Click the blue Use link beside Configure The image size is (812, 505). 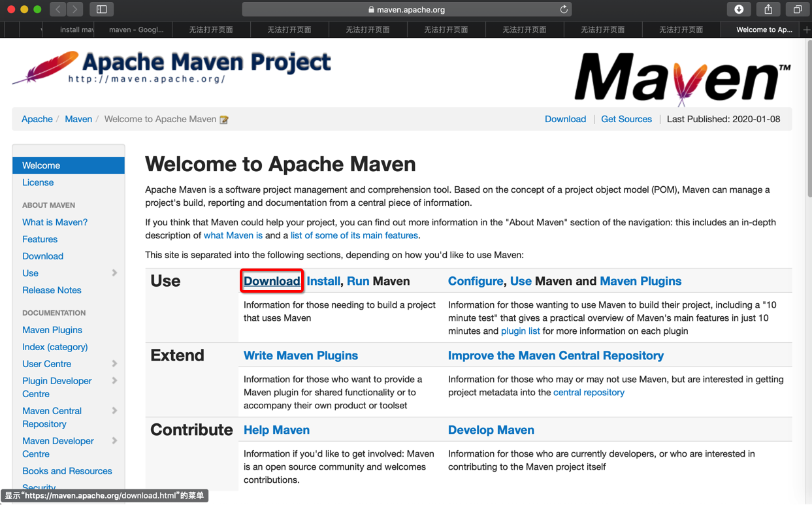click(521, 281)
